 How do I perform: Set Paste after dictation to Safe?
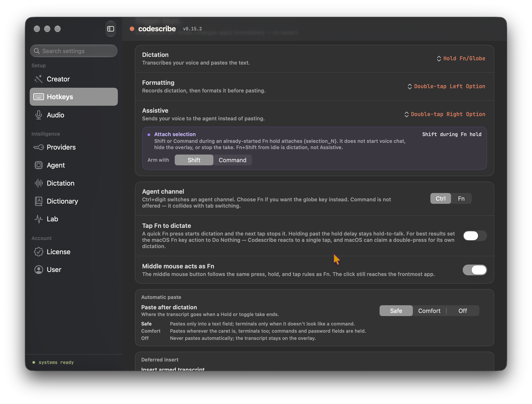click(x=396, y=311)
